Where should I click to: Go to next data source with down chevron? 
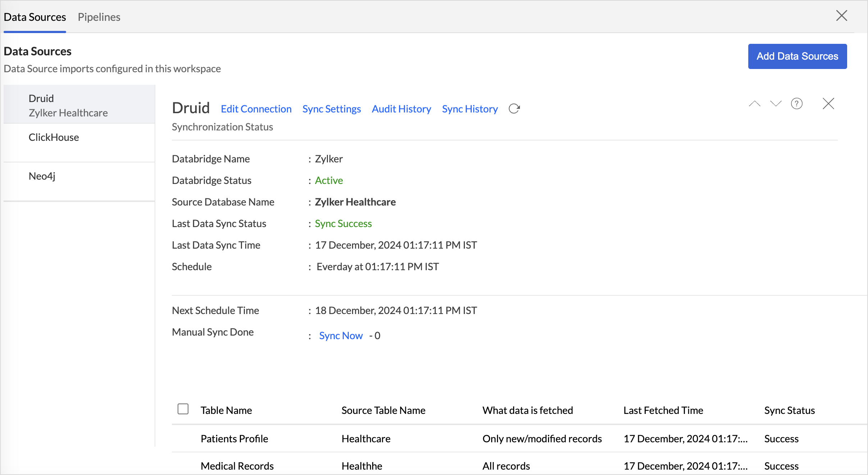click(x=776, y=104)
